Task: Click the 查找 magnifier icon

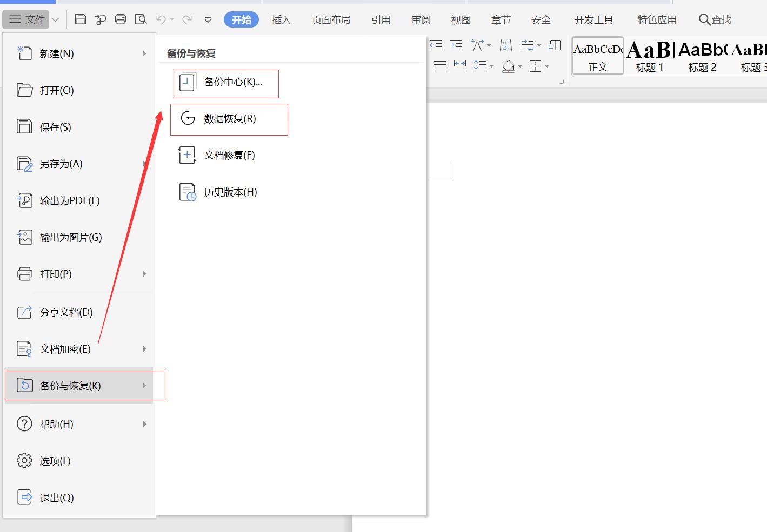Action: click(x=704, y=19)
